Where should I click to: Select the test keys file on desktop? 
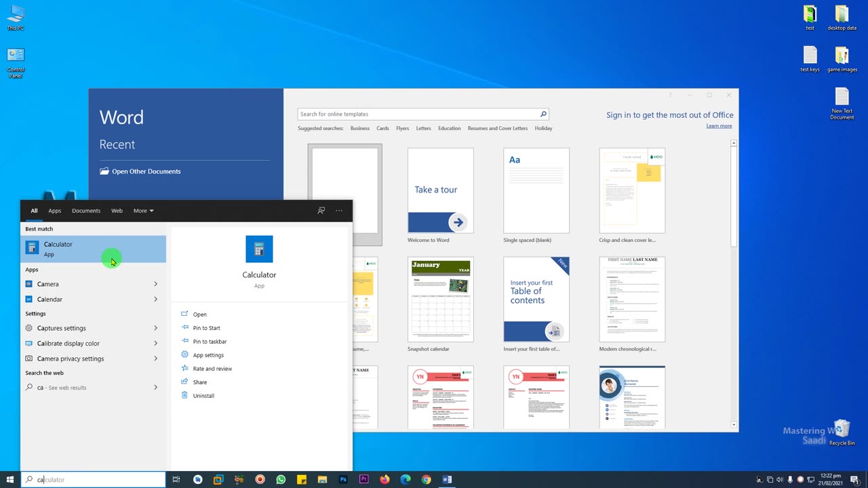tap(810, 59)
